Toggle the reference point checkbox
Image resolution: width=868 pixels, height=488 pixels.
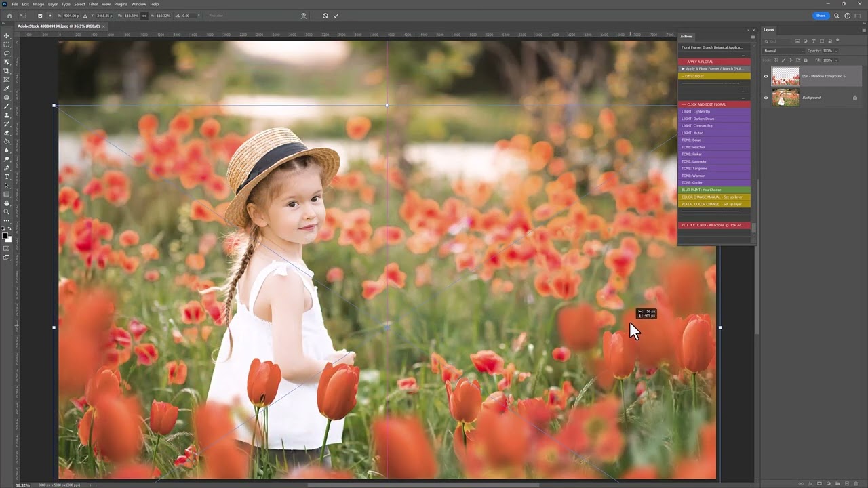tap(40, 16)
